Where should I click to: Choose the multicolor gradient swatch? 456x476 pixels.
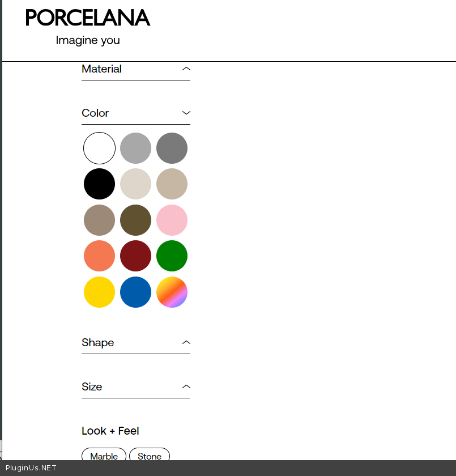coord(172,292)
